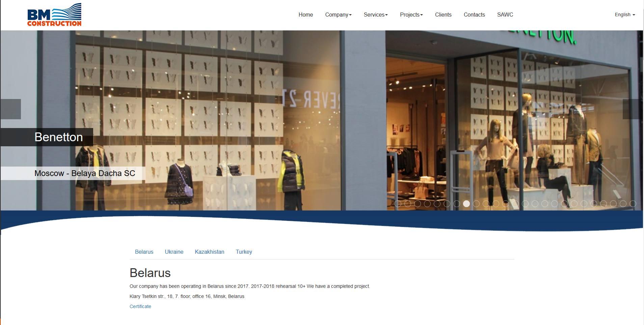Expand the Projects dropdown menu
This screenshot has width=644, height=325.
pos(411,15)
